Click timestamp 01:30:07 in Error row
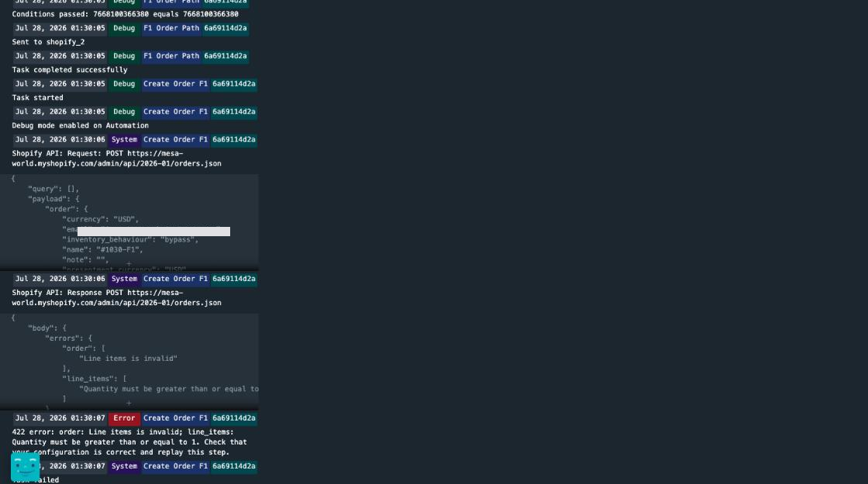 [x=60, y=418]
